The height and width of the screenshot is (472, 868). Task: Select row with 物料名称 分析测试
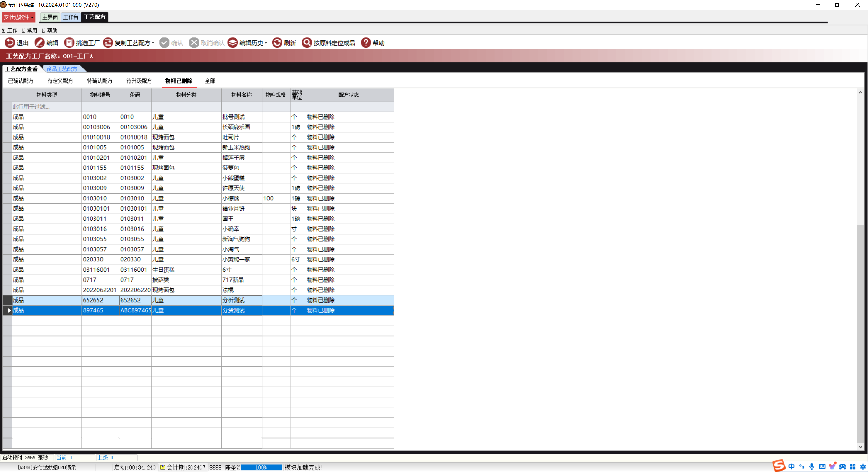tap(234, 300)
